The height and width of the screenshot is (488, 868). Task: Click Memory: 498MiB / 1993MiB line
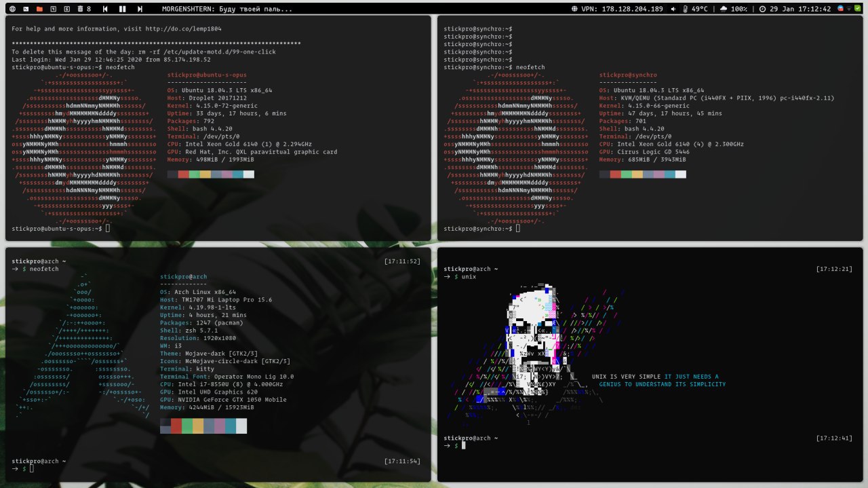pos(210,159)
